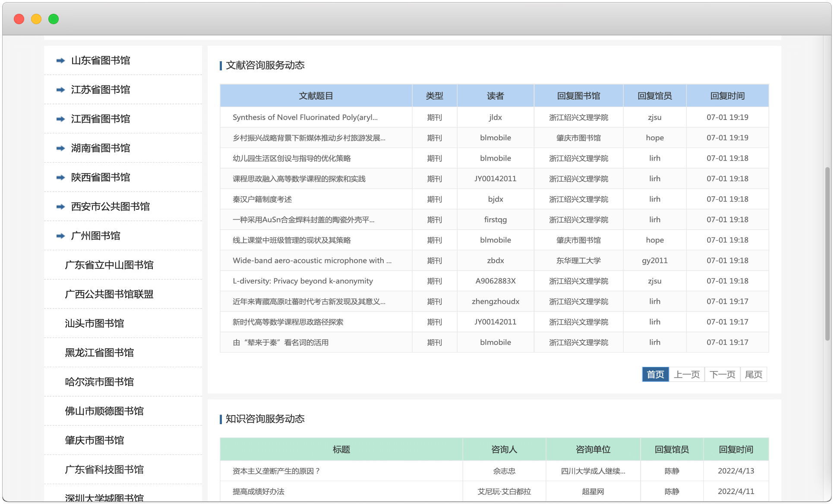
Task: Open Synthesis of Novel Fluorinated Poly(aryl... entry
Action: coord(305,117)
